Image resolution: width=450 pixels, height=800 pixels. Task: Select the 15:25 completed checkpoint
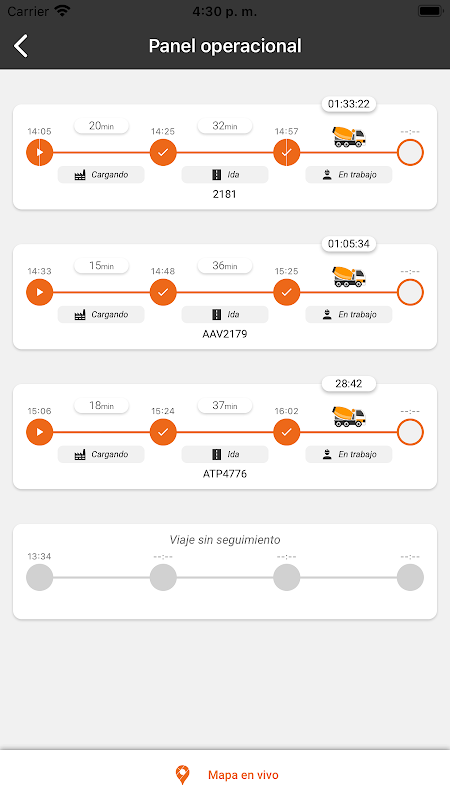coord(287,292)
